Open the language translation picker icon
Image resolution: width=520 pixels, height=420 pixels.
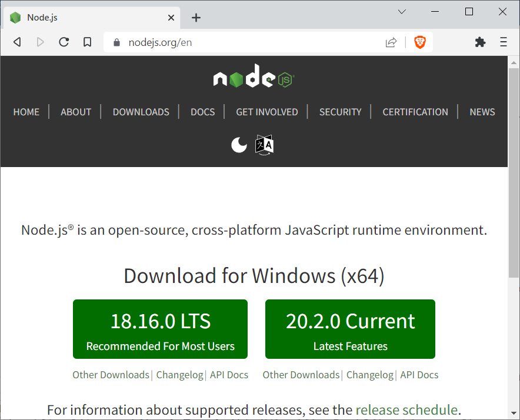pyautogui.click(x=264, y=145)
